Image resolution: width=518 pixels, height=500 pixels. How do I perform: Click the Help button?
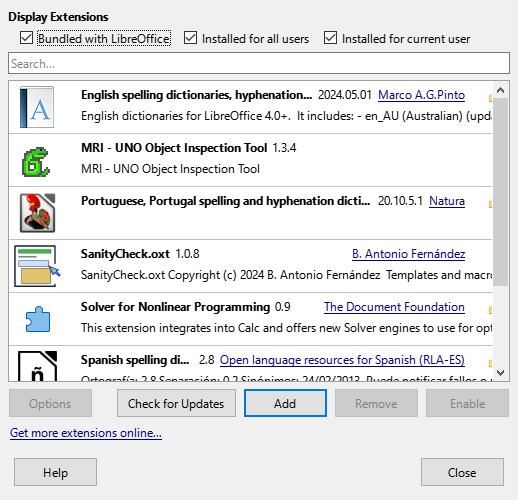(55, 472)
